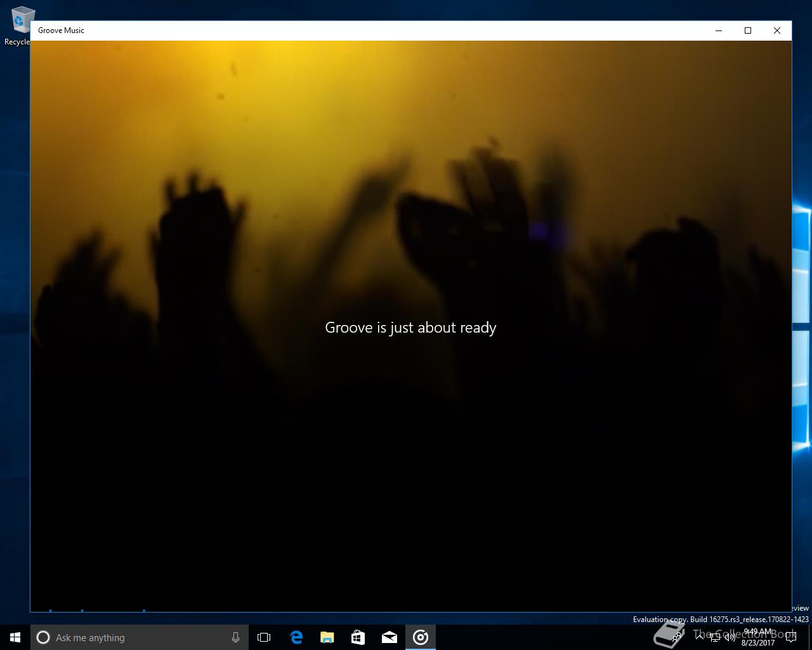Screen dimensions: 812x650
Task: Open the People icon in system tray
Action: coord(678,637)
